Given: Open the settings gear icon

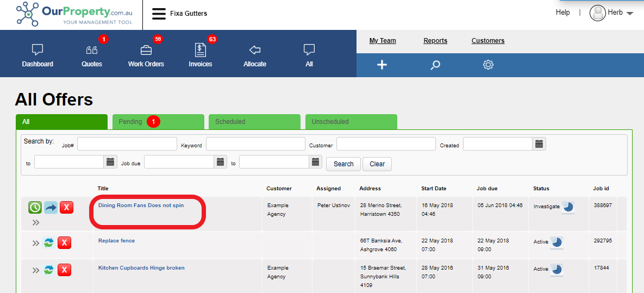Looking at the screenshot, I should coord(488,65).
